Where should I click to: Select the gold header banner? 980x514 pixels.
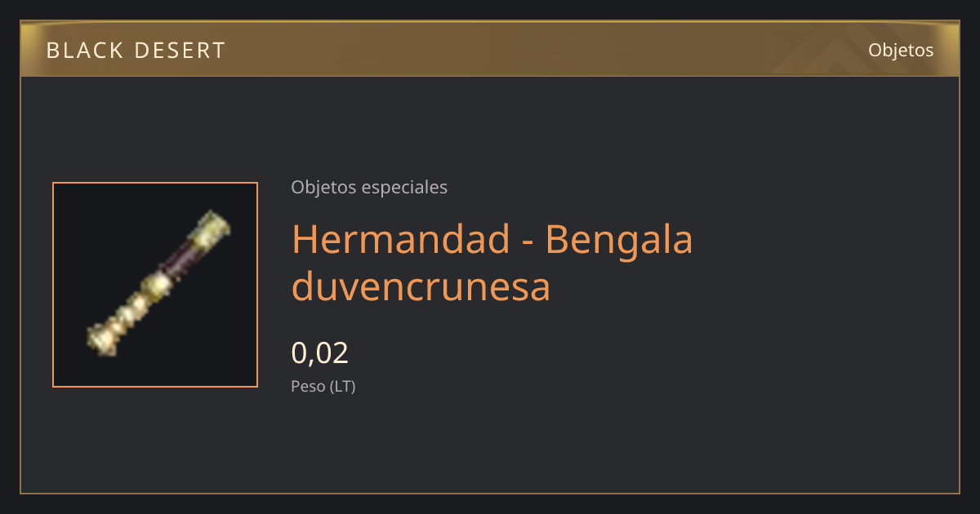click(490, 49)
